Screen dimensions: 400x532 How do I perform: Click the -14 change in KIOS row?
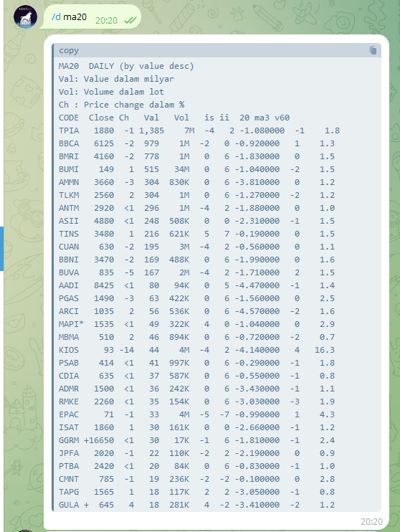click(127, 349)
